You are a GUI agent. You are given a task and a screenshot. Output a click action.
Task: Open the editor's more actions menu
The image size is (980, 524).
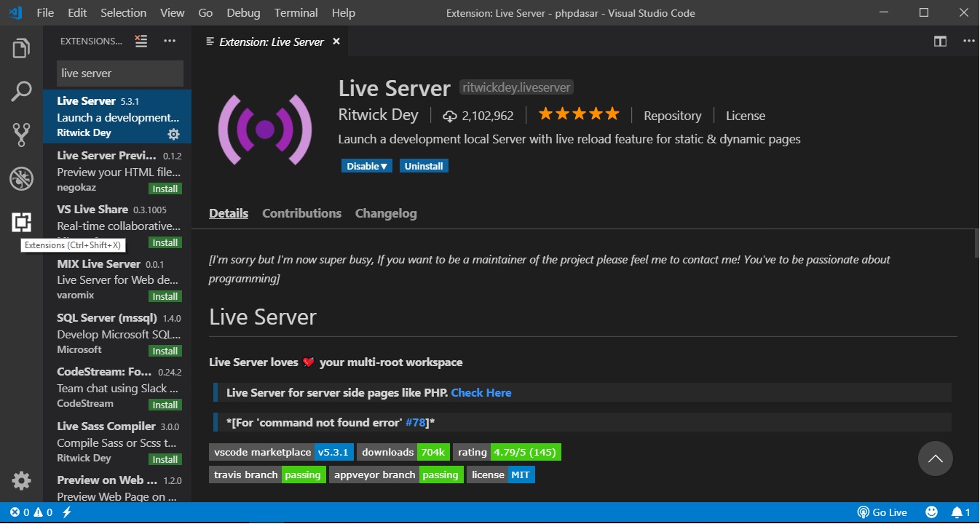[x=968, y=41]
